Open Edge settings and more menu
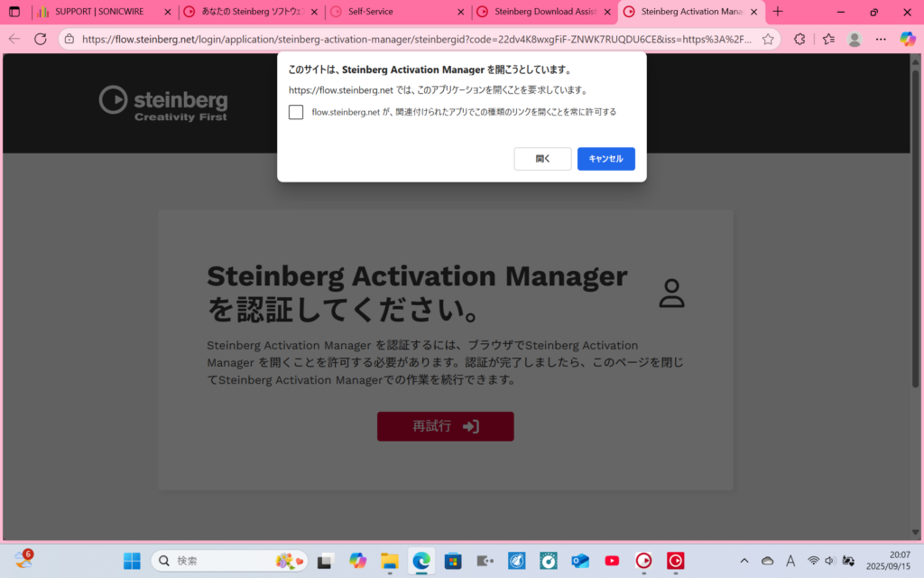This screenshot has height=578, width=924. click(881, 39)
